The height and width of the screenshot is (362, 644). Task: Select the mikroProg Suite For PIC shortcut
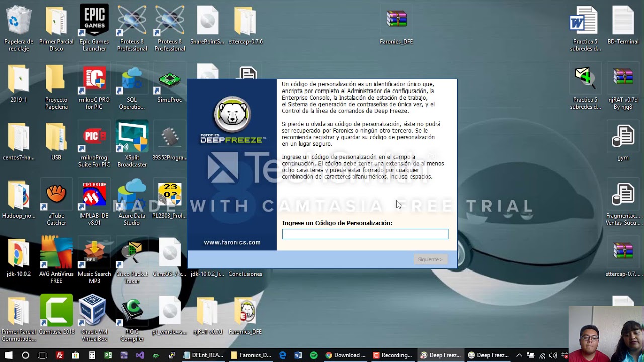click(94, 145)
